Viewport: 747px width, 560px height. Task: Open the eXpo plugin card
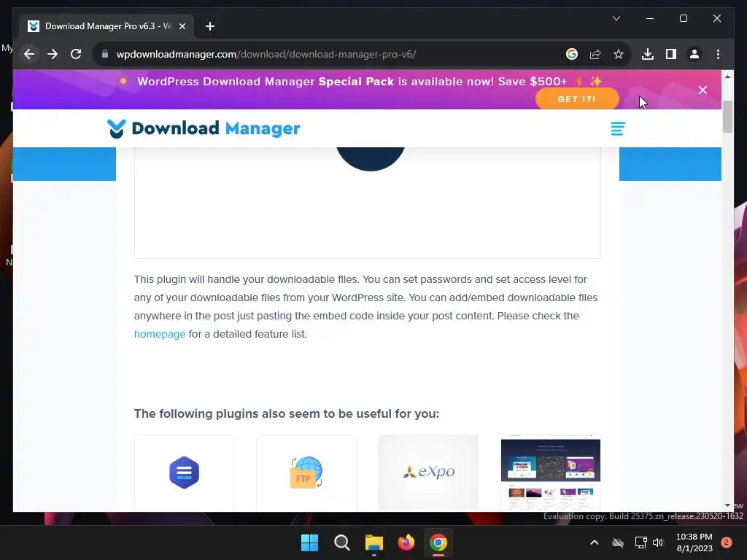[428, 472]
